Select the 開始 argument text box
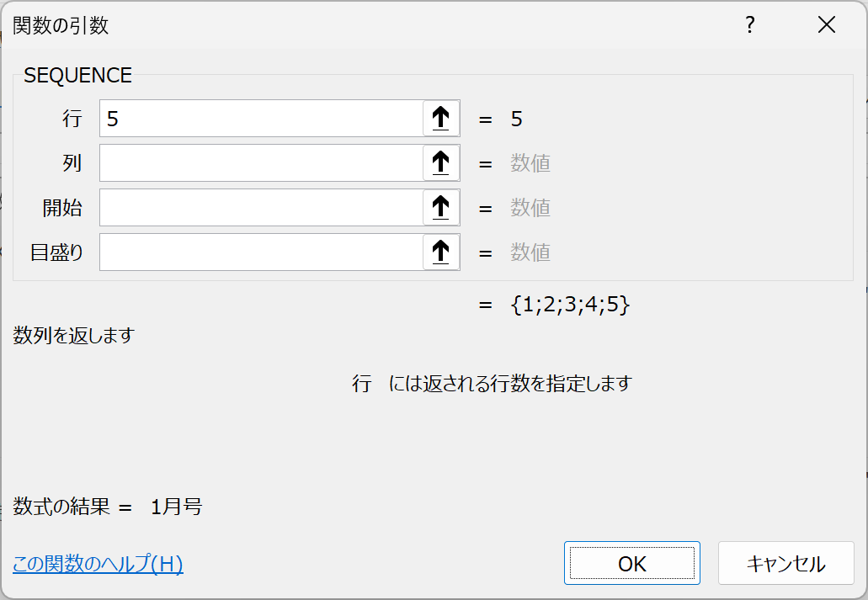 pyautogui.click(x=261, y=208)
